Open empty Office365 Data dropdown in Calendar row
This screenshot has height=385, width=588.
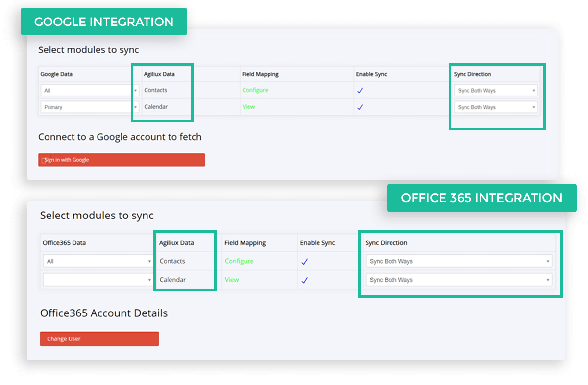click(98, 280)
